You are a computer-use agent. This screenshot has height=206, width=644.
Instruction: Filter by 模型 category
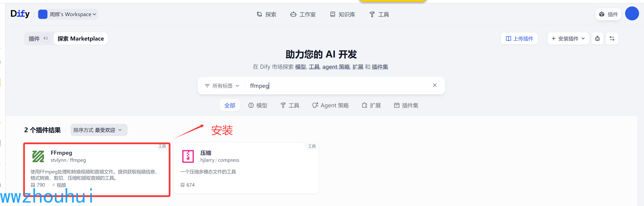click(258, 106)
